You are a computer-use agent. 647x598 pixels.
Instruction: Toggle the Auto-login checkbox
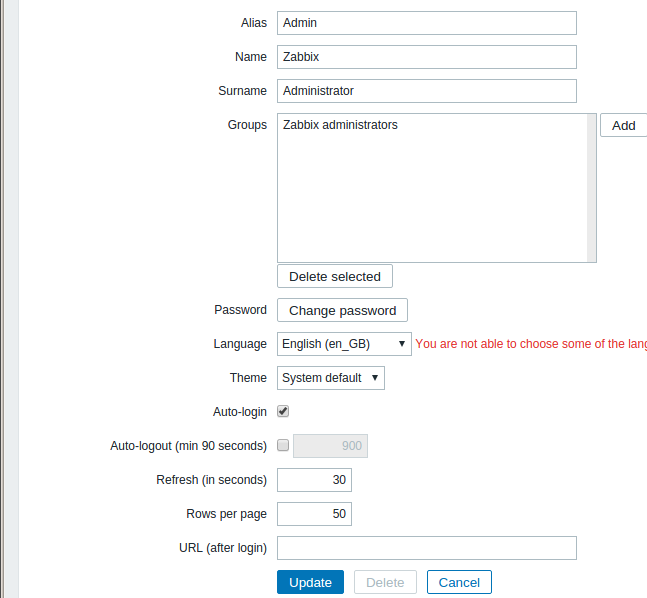click(x=283, y=411)
